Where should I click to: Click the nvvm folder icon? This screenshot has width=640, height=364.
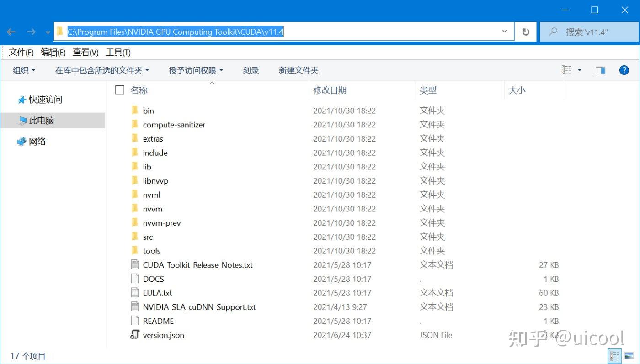coord(134,209)
